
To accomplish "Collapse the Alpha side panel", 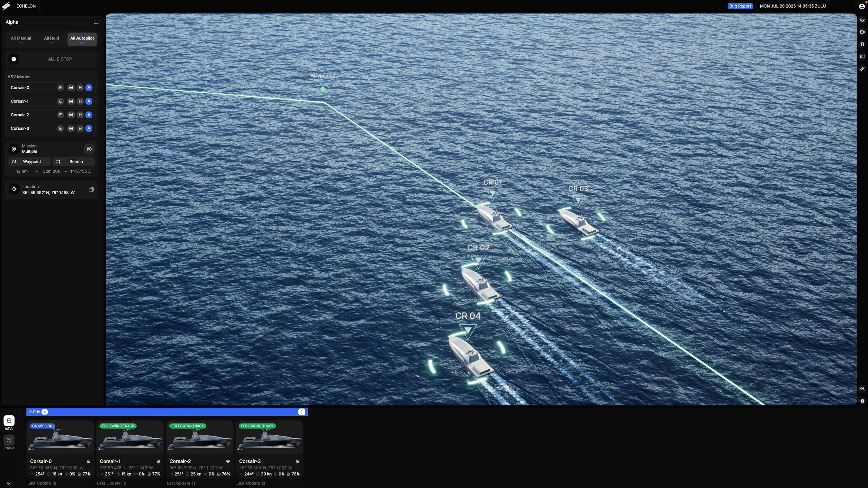I will tap(96, 22).
